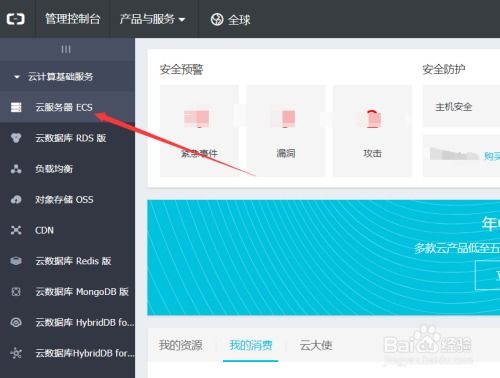
Task: Click the MongoDB database icon
Action: tap(16, 292)
